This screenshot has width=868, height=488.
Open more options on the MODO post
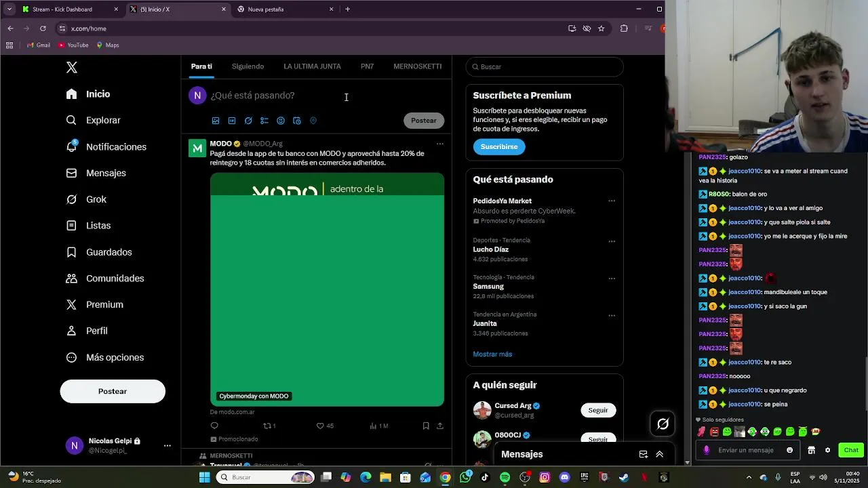tap(440, 144)
